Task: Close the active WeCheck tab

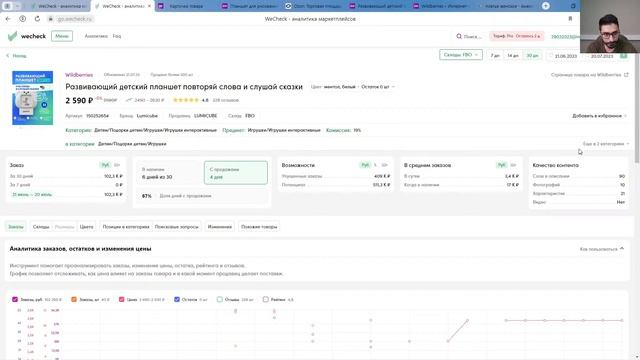Action: click(149, 6)
